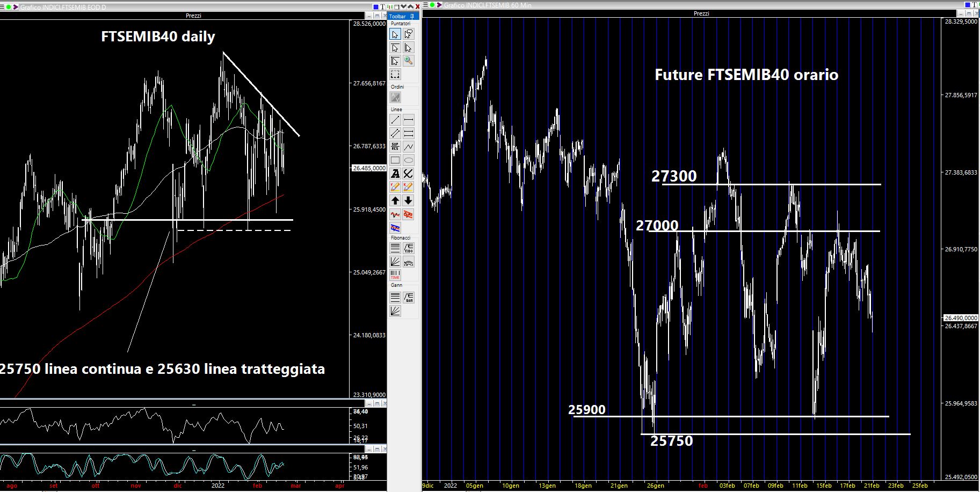Click the 26.485,0000 current price label

[369, 168]
